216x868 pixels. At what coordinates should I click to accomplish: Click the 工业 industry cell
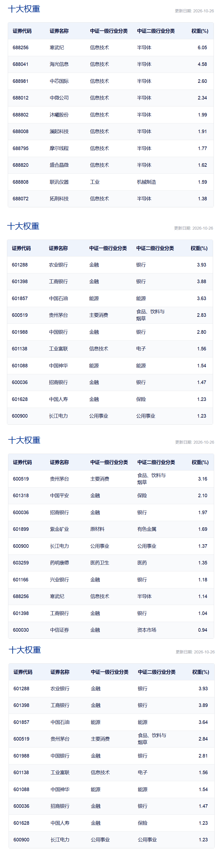point(95,182)
